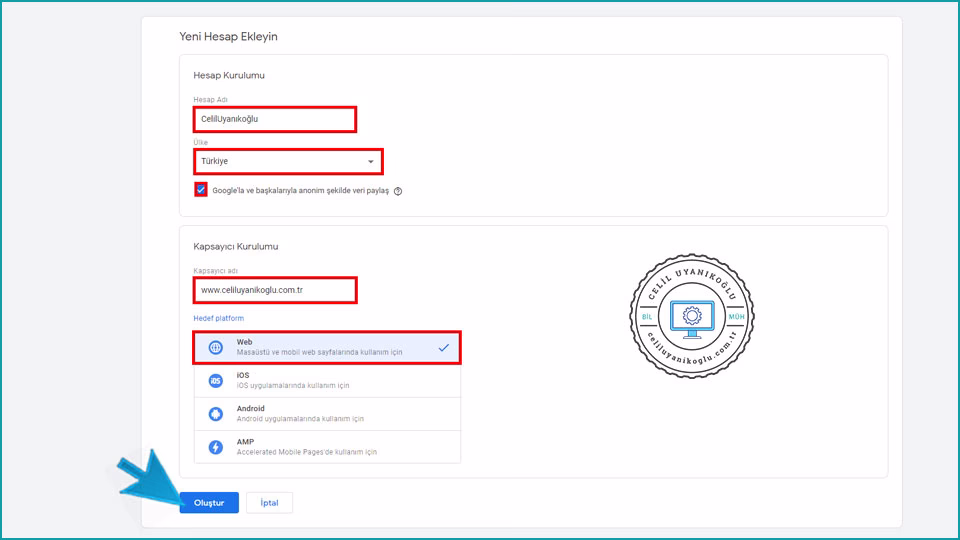Select the iOS platform icon
The image size is (960, 540).
[216, 381]
